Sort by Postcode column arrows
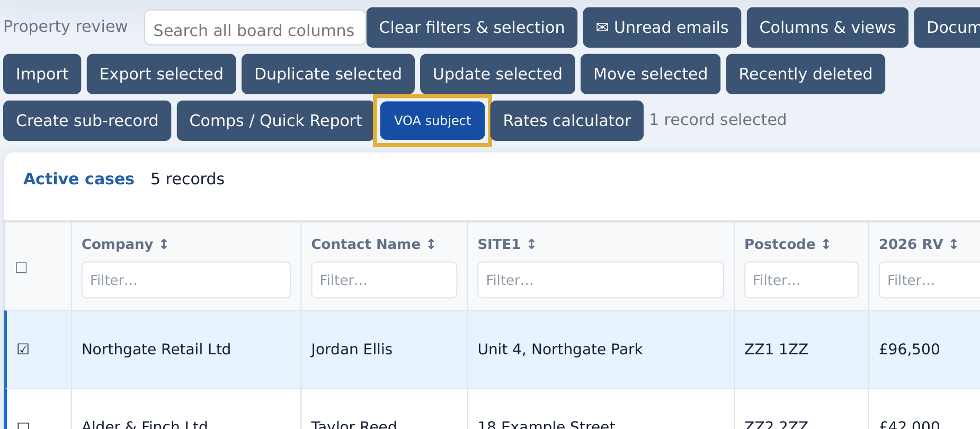Screen dimensions: 980x429 click(826, 244)
